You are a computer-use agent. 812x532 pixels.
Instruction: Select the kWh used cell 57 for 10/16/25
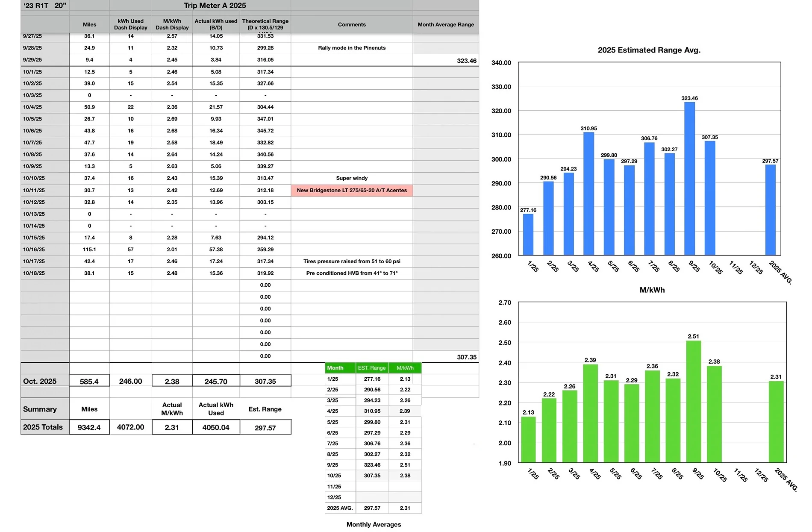point(131,250)
